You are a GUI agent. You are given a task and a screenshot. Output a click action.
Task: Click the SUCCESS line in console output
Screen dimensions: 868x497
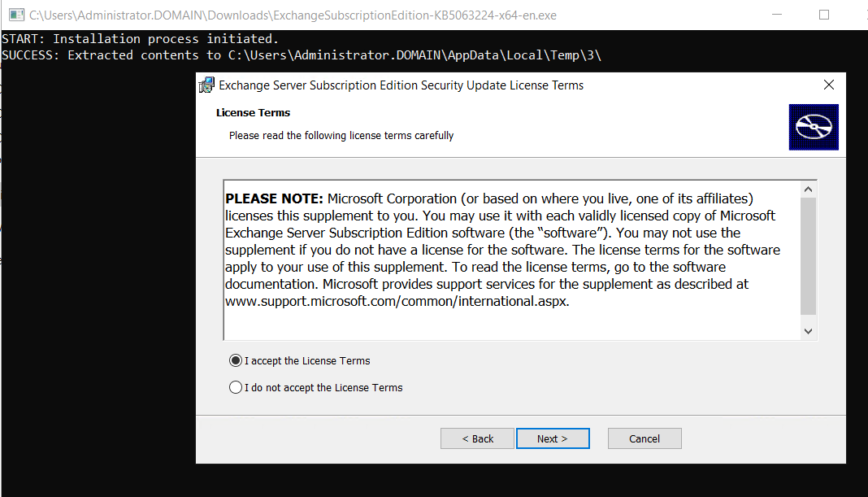[301, 55]
